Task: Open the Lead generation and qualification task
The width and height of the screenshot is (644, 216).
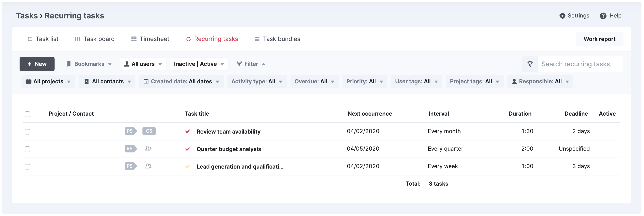Action: [x=240, y=166]
